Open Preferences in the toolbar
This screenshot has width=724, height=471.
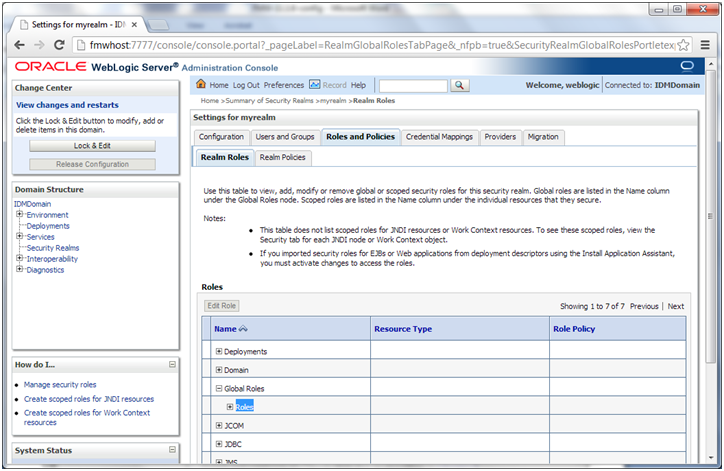[284, 85]
